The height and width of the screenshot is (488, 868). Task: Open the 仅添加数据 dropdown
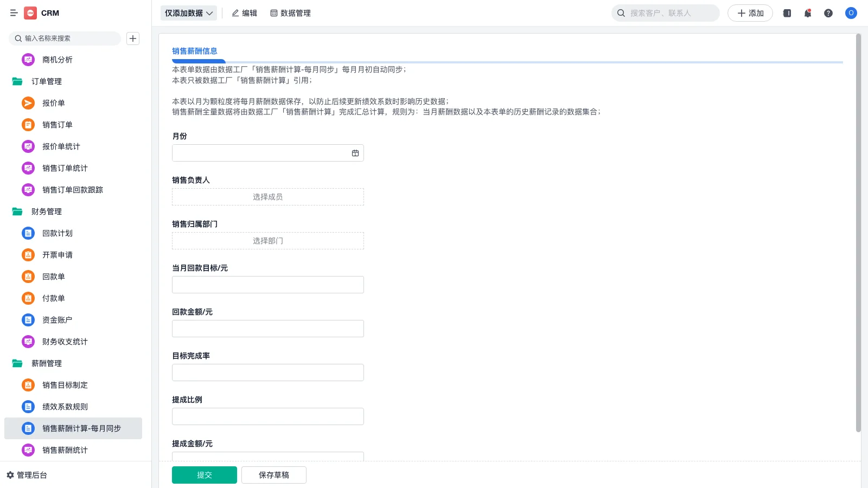(188, 12)
